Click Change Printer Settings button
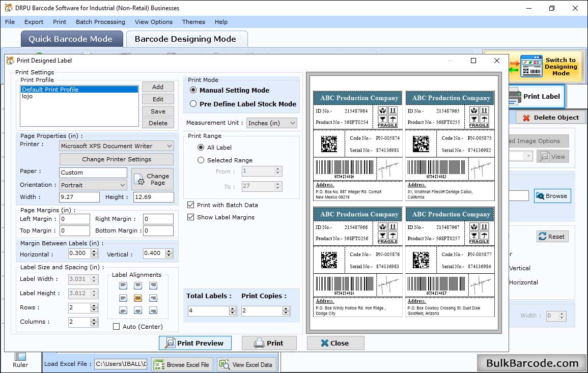 click(117, 159)
